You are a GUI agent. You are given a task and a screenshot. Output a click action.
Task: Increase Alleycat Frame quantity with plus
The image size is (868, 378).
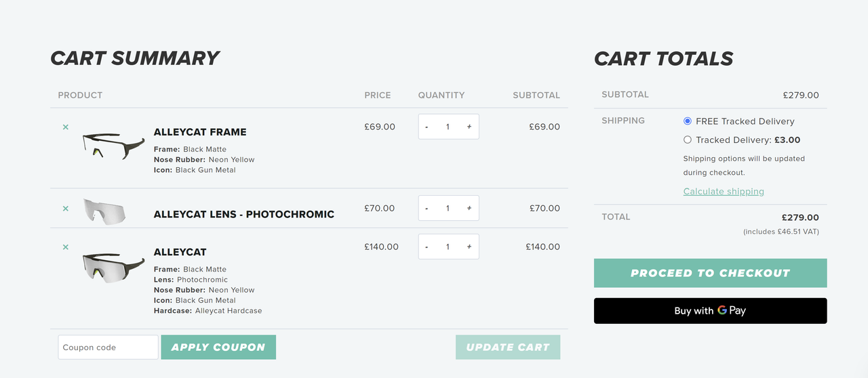click(x=469, y=127)
